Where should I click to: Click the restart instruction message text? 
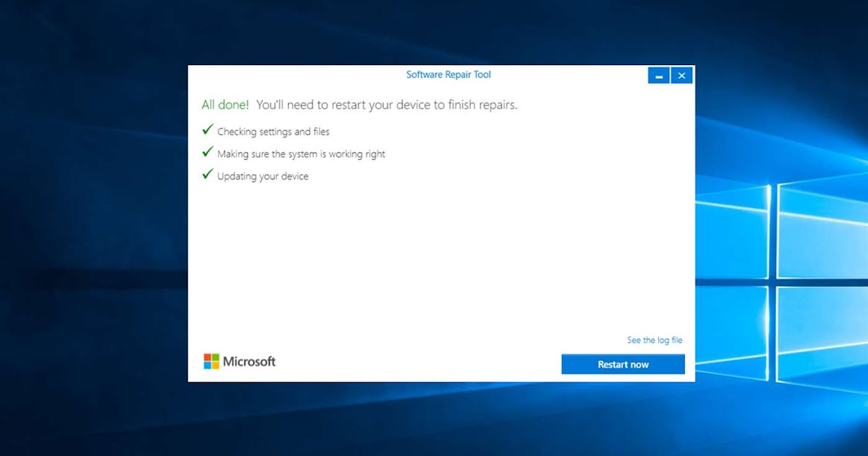387,104
